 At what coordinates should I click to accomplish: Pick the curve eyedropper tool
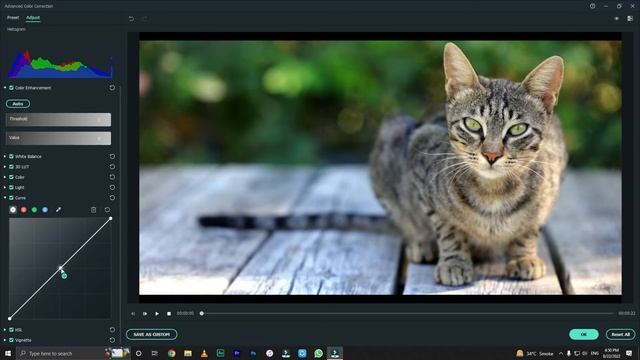pyautogui.click(x=58, y=210)
